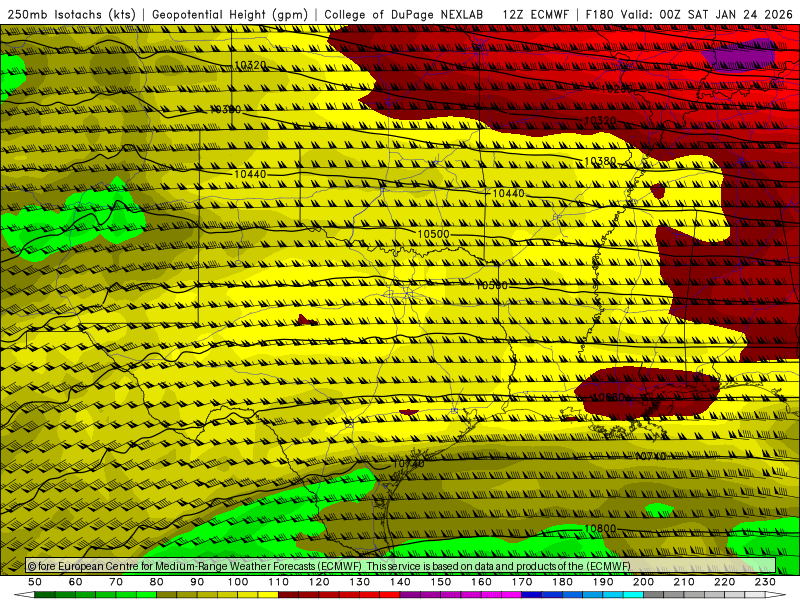
Task: Click the legend value 170
Action: pos(522,582)
